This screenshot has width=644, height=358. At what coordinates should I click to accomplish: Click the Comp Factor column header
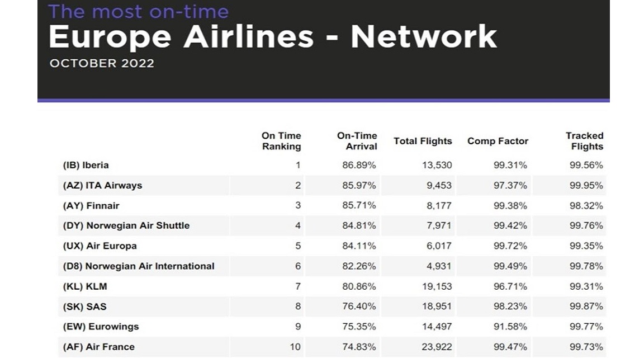click(498, 141)
